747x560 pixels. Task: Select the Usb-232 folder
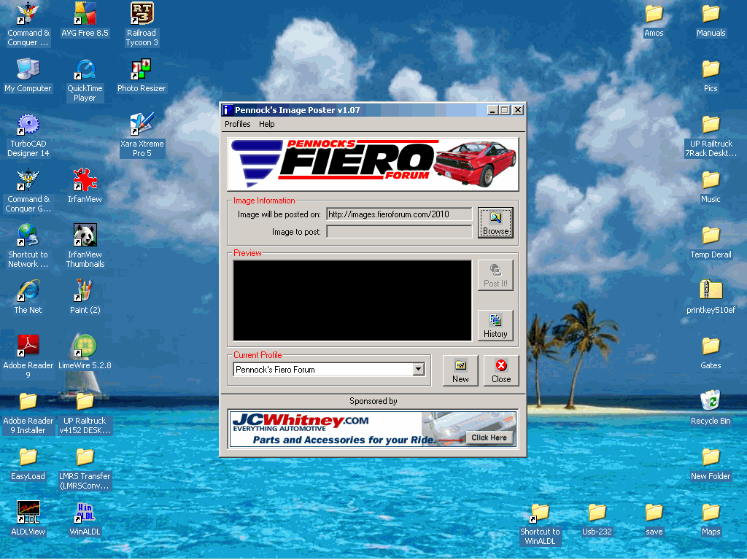(597, 518)
